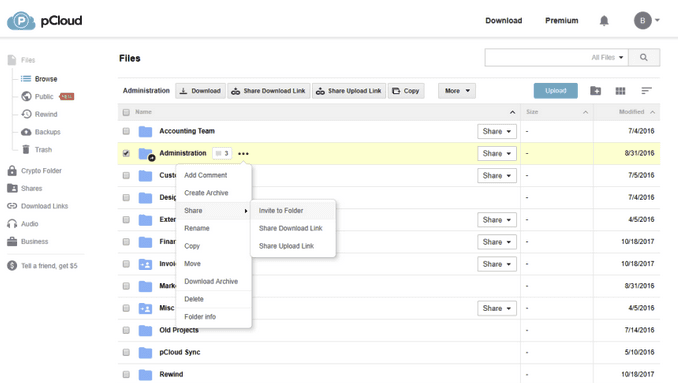
Task: Open Browse in sidebar
Action: point(39,79)
